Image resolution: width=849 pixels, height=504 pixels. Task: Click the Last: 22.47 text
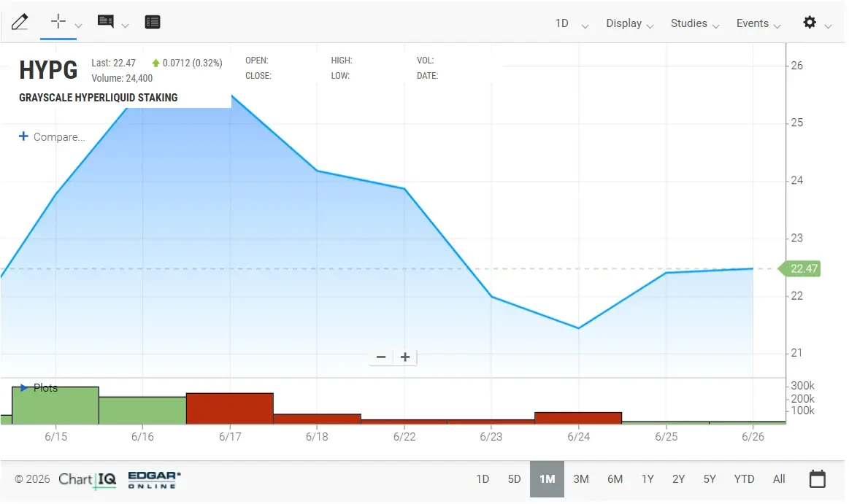click(113, 63)
